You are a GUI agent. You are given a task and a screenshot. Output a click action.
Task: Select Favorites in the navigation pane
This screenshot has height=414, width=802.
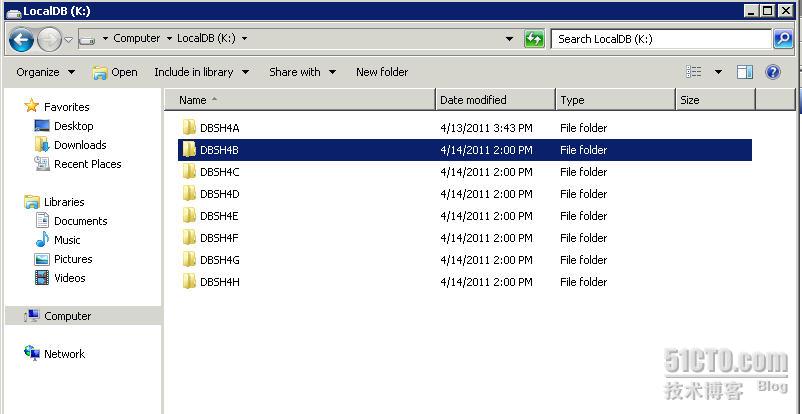[66, 107]
